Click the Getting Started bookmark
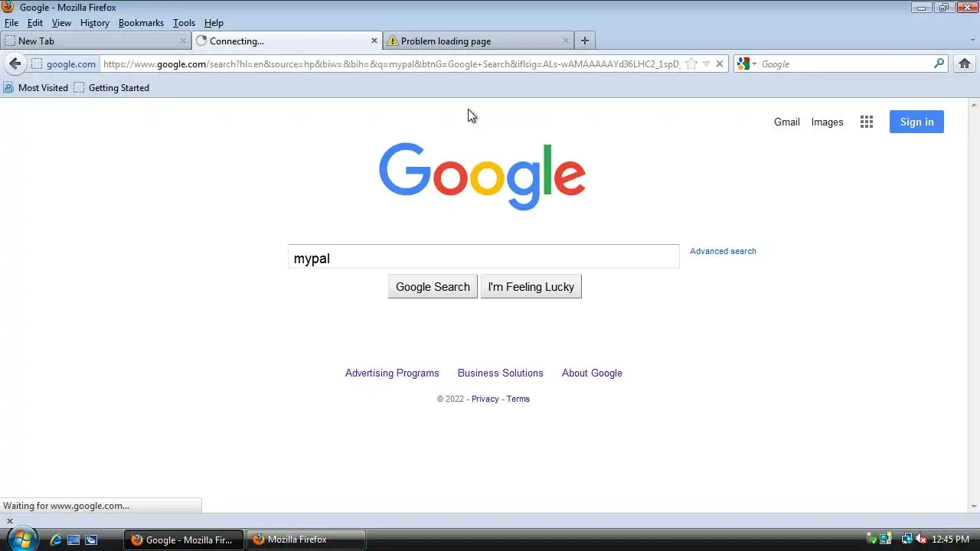The image size is (980, 551). (x=112, y=88)
